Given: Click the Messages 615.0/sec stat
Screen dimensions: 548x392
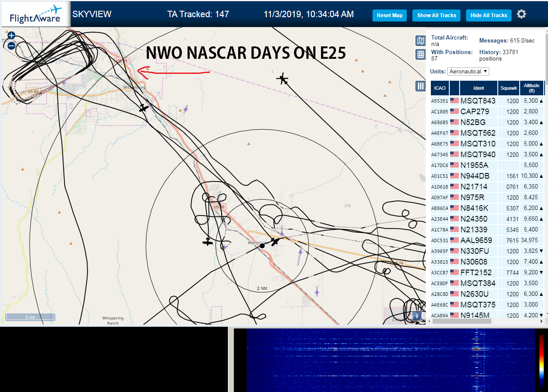Looking at the screenshot, I should tap(507, 40).
